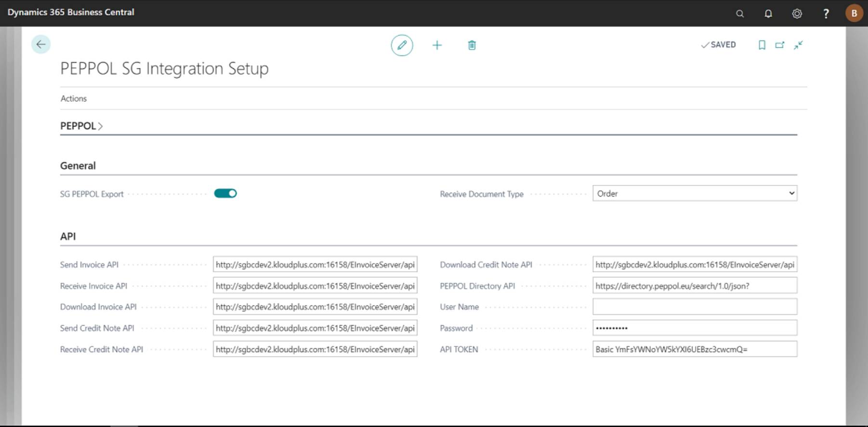Click the API TOKEN label
868x427 pixels.
[459, 349]
